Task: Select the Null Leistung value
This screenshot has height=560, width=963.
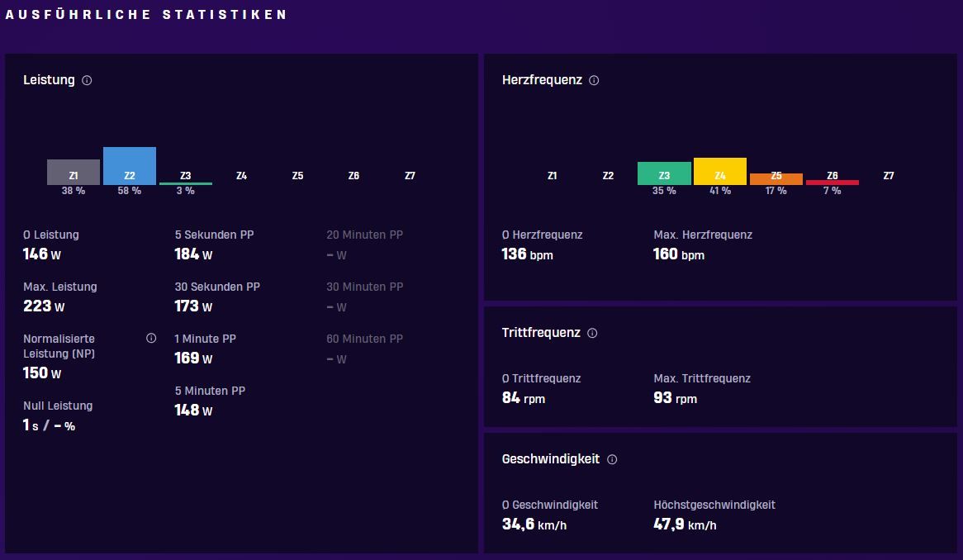Action: [49, 425]
